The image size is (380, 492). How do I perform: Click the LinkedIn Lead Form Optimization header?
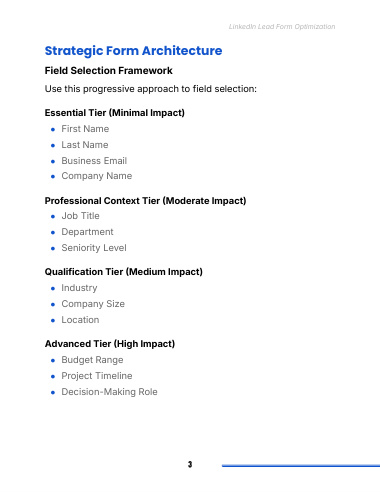pos(282,27)
